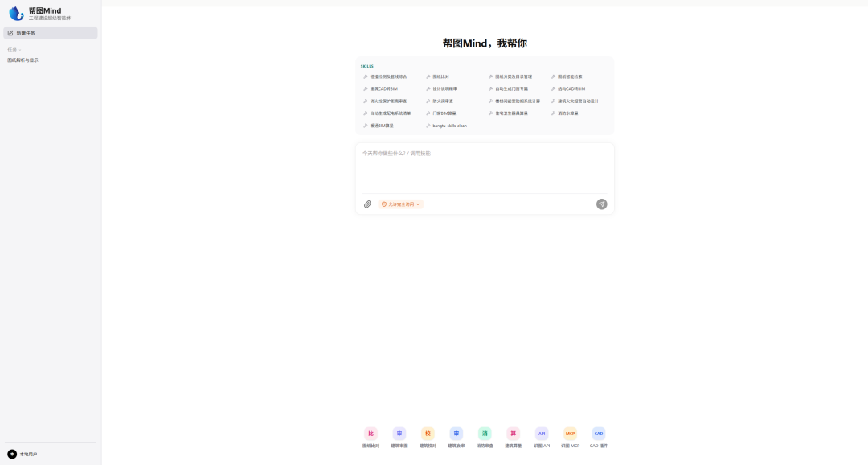Open the 图纸比对 shortcut with the pink 比 icon
The height and width of the screenshot is (465, 868).
[x=371, y=434]
